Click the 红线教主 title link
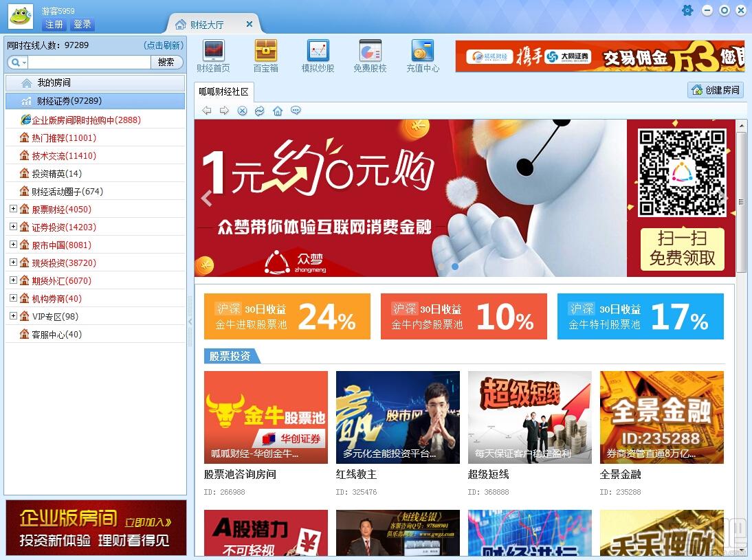 pos(356,475)
